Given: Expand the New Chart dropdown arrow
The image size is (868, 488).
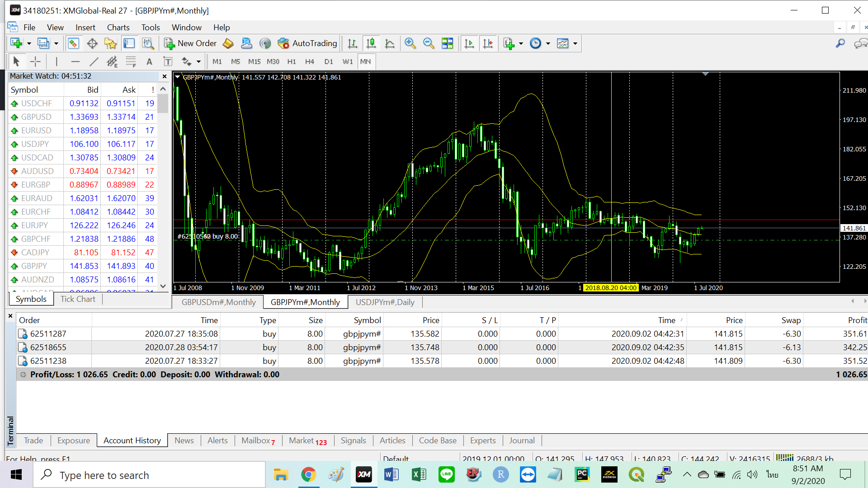Looking at the screenshot, I should coord(29,44).
